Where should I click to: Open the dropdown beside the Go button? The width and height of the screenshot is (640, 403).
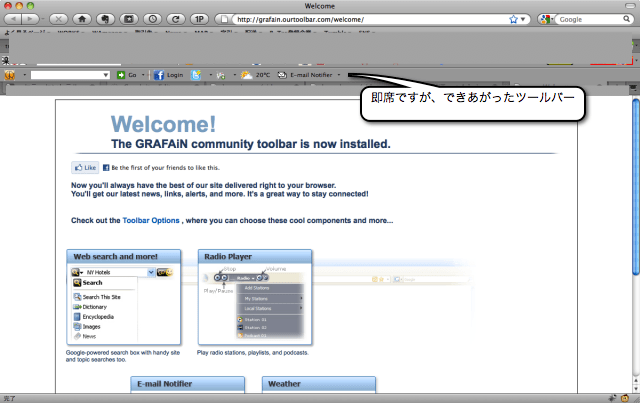(x=143, y=75)
